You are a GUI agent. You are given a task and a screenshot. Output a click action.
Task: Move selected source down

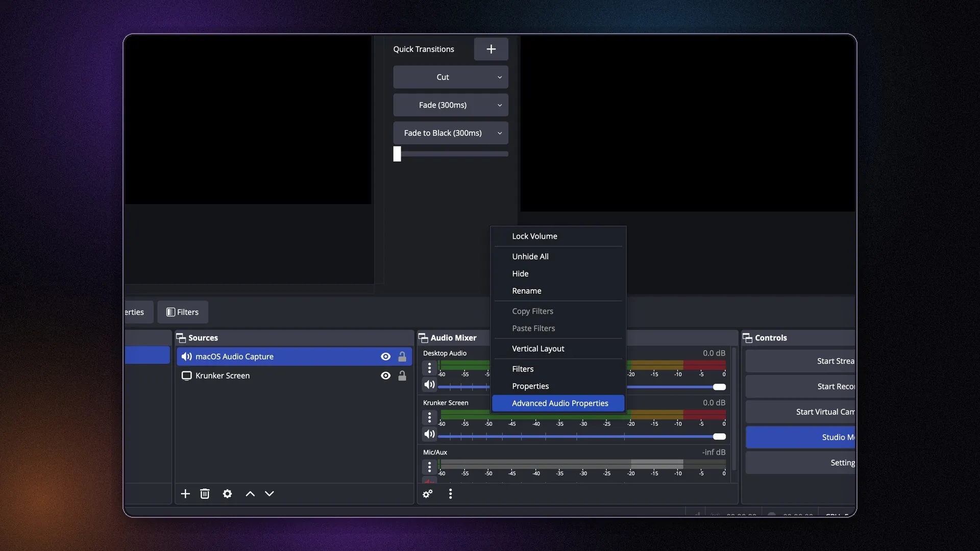click(x=269, y=494)
